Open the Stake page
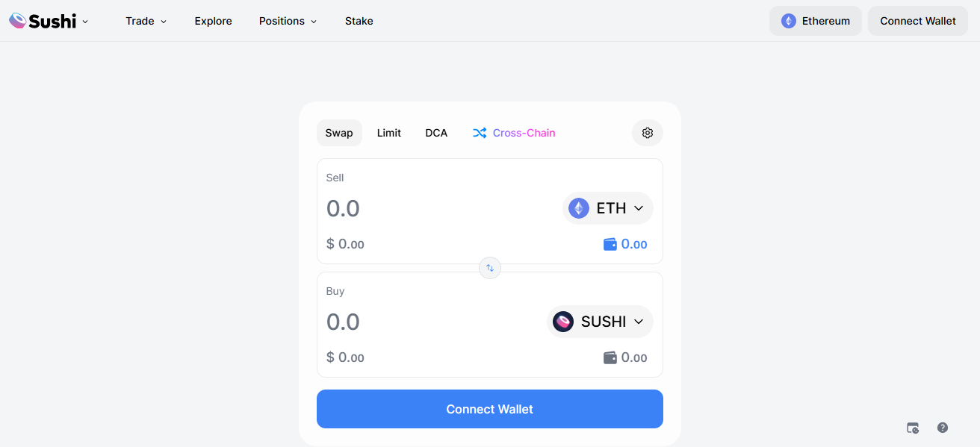980x447 pixels. [x=359, y=21]
